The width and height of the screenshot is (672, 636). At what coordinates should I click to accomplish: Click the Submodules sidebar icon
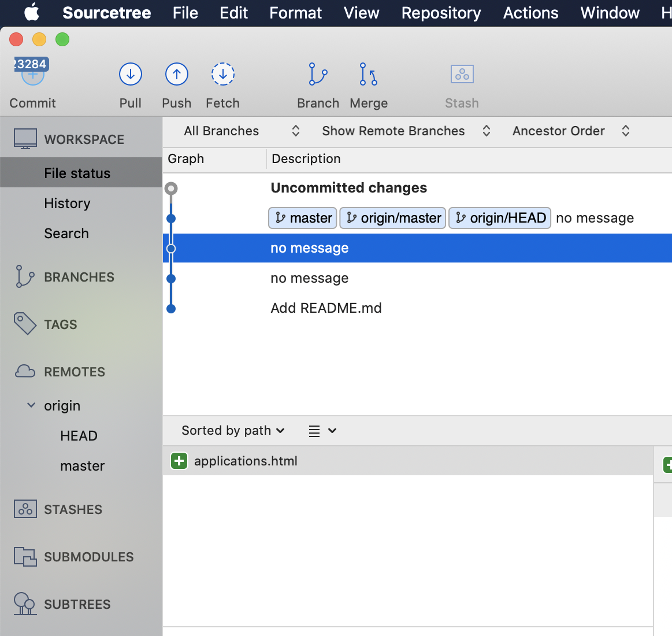click(x=25, y=557)
